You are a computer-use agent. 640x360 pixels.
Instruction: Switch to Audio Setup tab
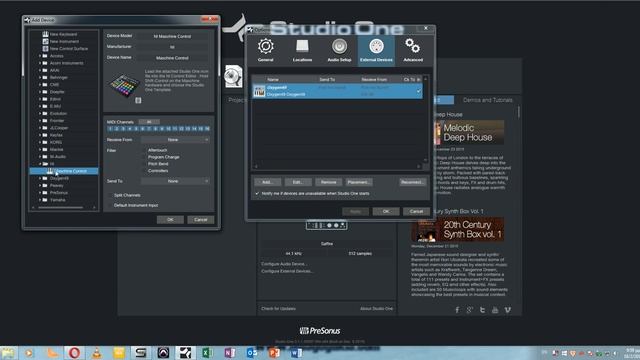coord(339,50)
